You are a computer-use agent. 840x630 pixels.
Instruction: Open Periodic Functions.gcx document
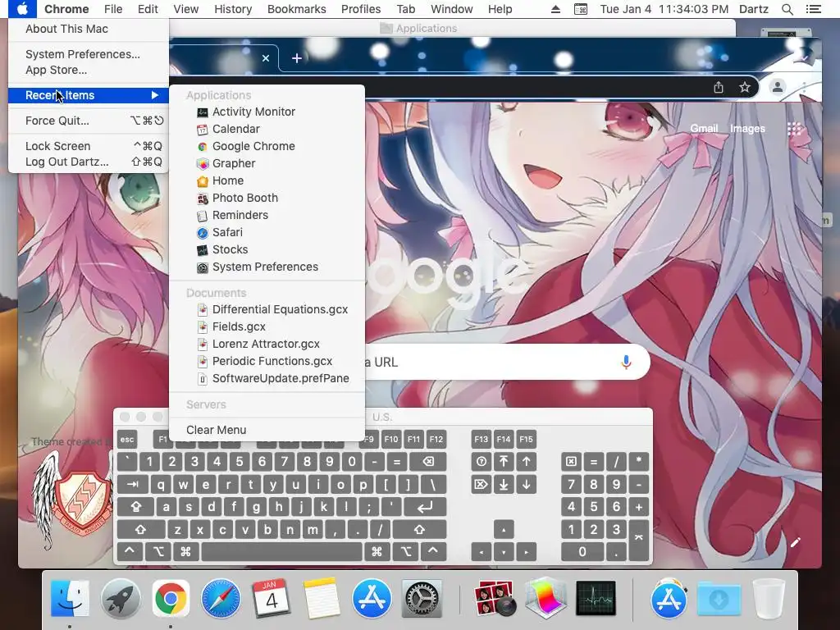pos(267,361)
